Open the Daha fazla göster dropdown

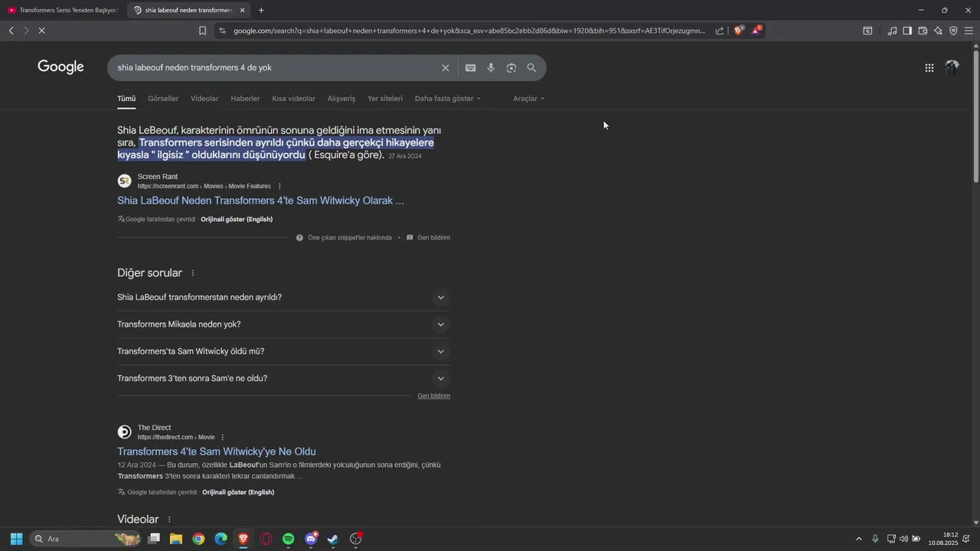(448, 99)
